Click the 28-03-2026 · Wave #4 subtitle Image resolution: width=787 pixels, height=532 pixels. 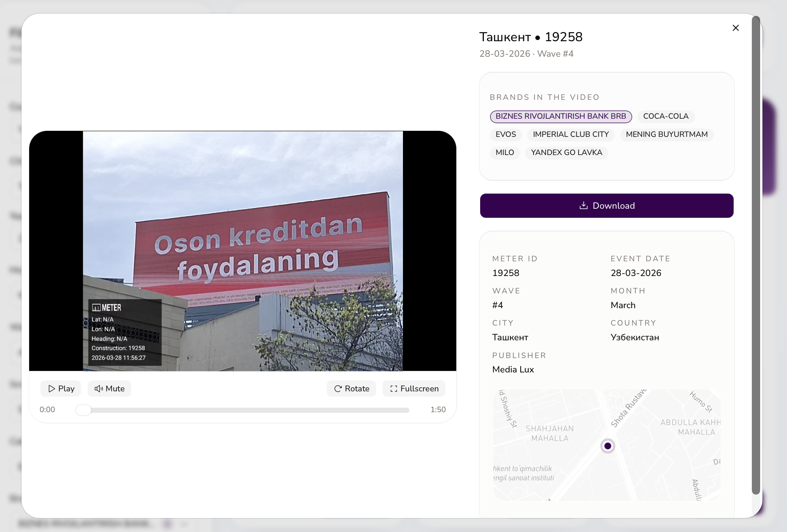coord(526,54)
